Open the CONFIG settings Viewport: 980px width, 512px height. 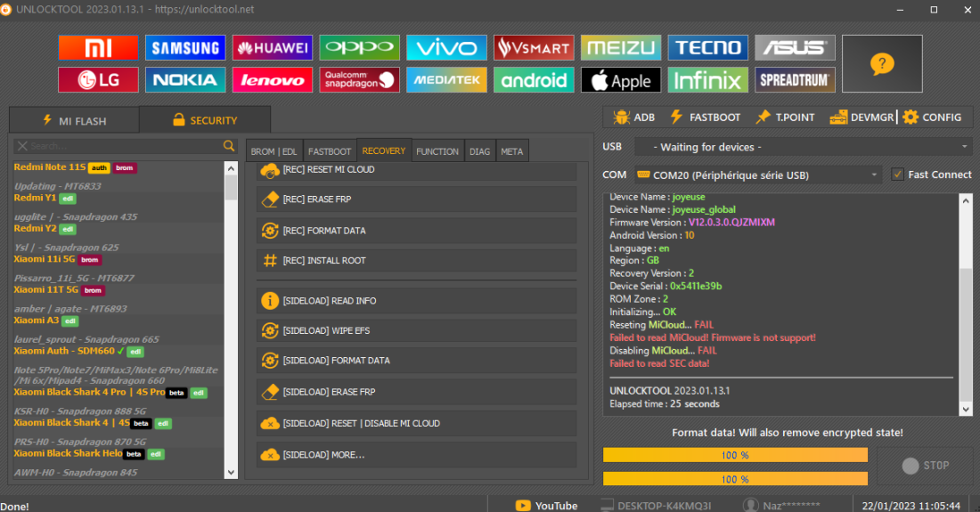(x=932, y=117)
